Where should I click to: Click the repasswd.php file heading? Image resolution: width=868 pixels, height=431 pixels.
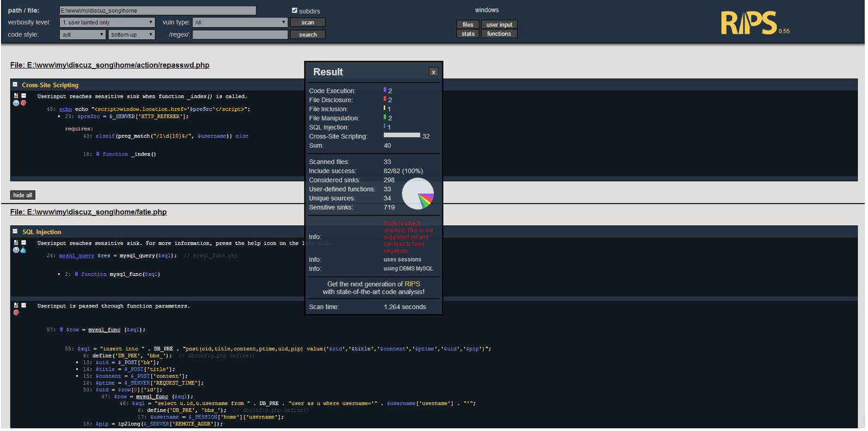point(110,65)
